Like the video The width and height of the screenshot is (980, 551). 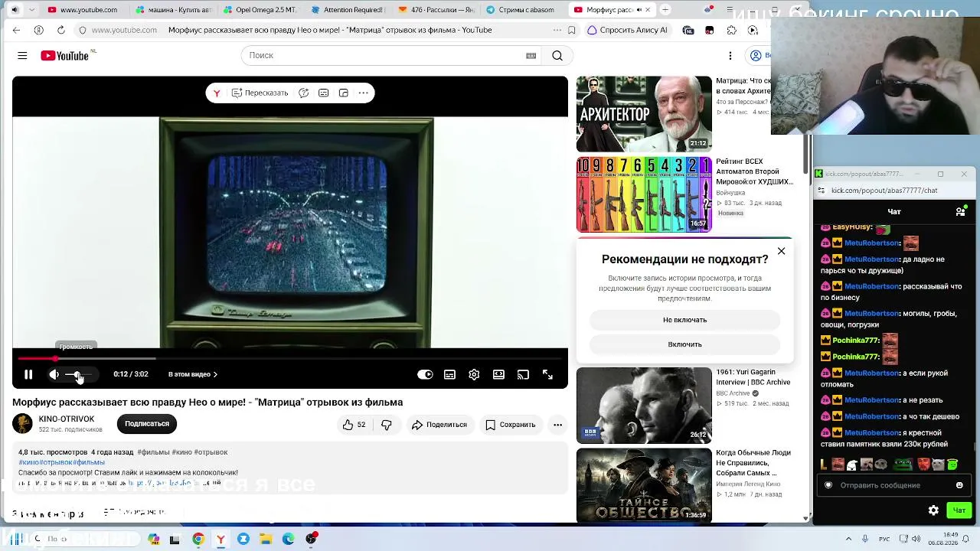(x=354, y=425)
